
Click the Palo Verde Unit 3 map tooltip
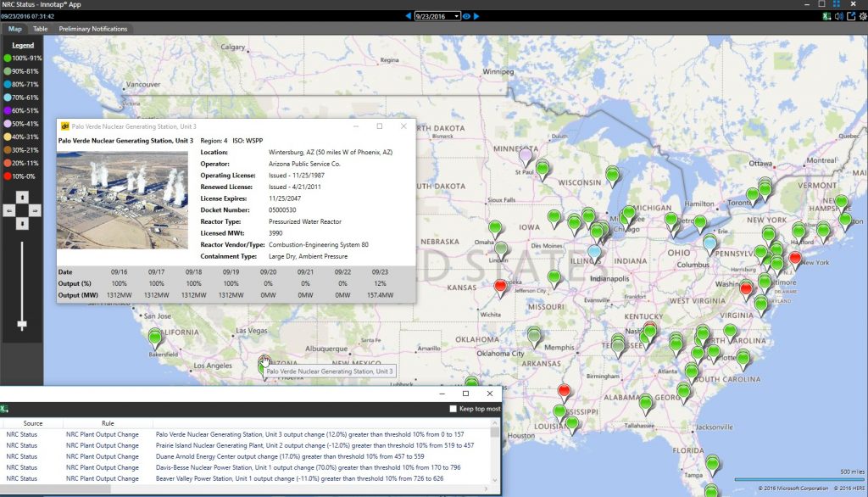pos(330,371)
